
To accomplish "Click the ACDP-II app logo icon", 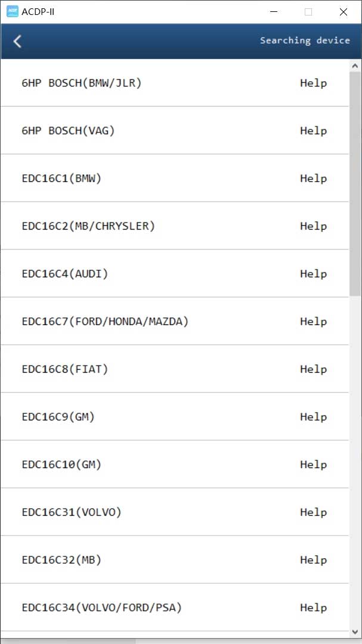I will click(x=11, y=11).
